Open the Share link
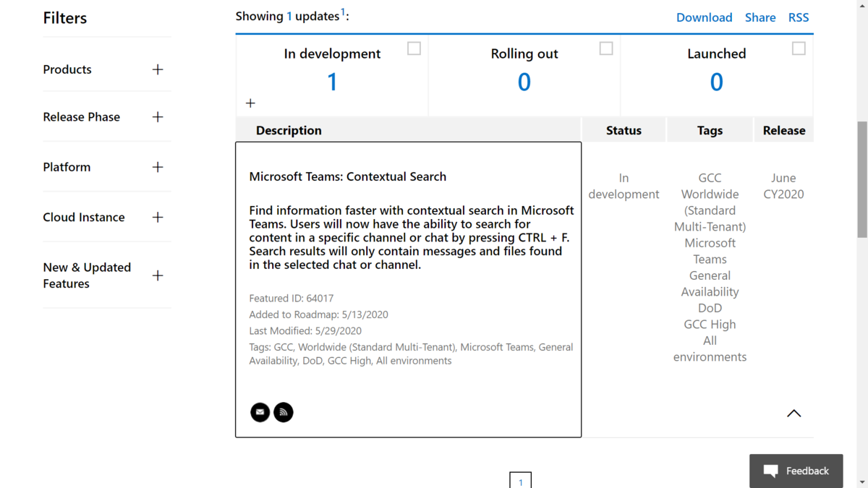 [760, 17]
